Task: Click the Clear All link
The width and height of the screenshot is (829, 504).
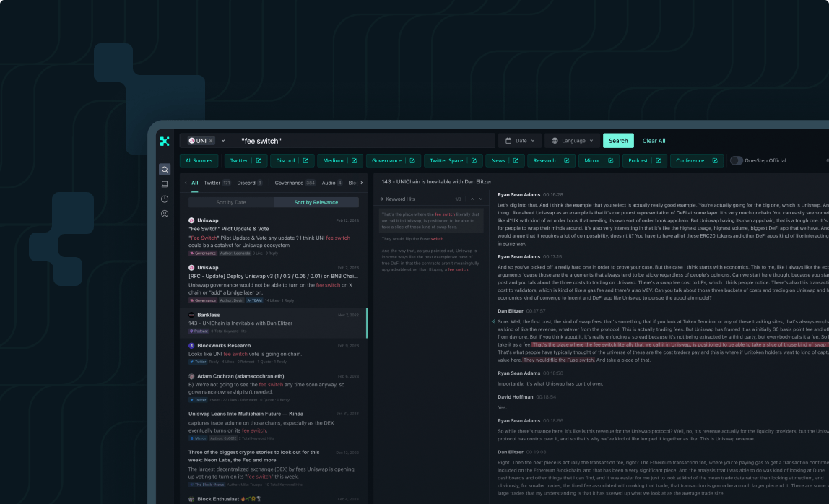Action: [x=654, y=141]
